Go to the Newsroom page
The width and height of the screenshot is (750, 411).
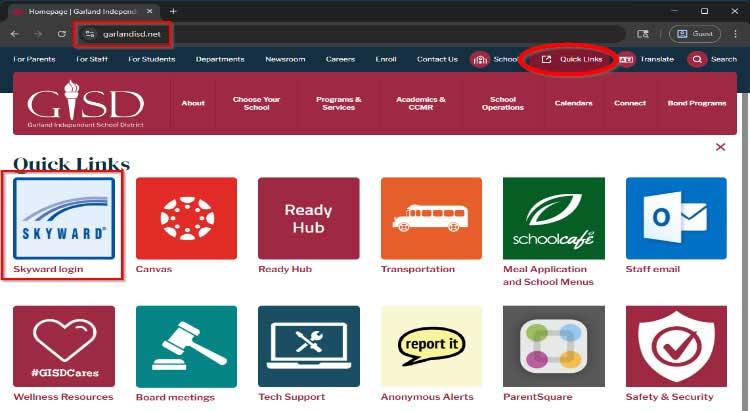(x=285, y=59)
